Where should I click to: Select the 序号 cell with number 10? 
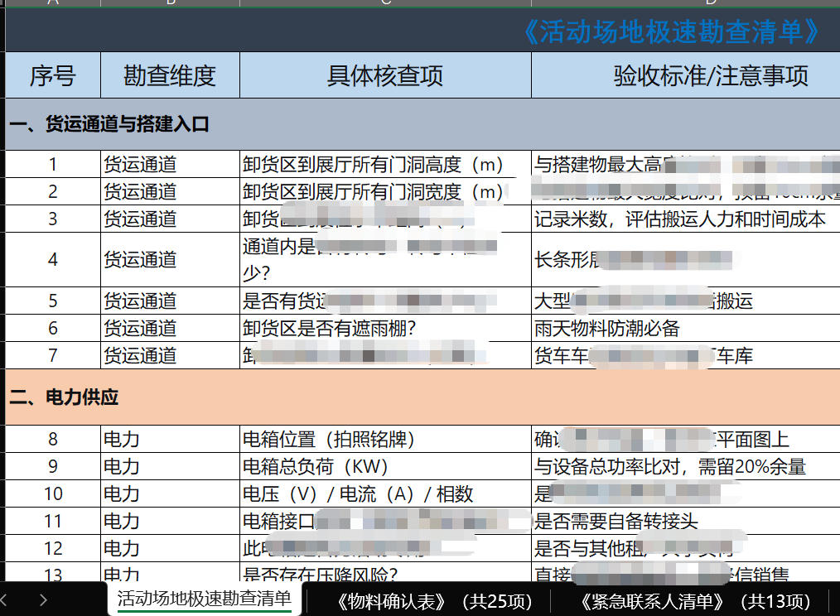(x=52, y=493)
